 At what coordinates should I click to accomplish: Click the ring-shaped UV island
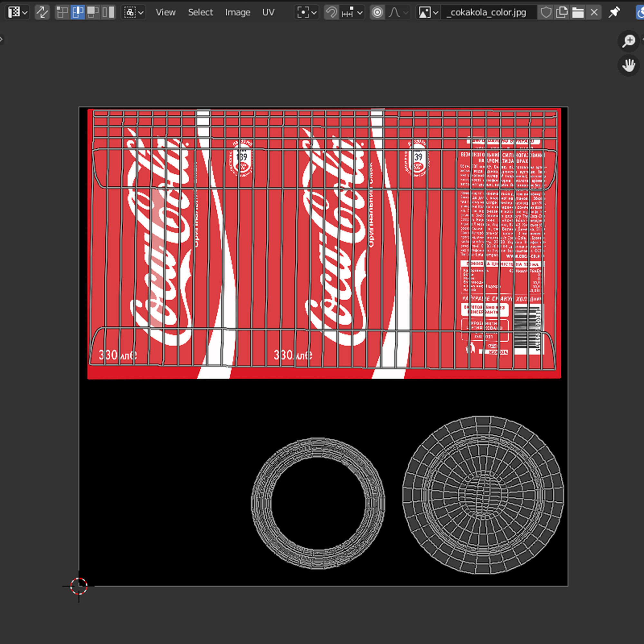[x=318, y=503]
